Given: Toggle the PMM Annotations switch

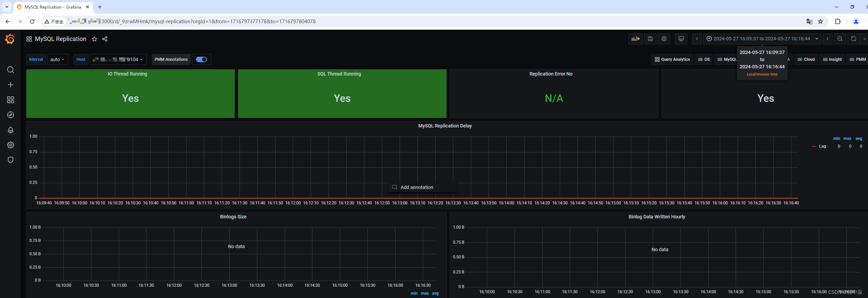Looking at the screenshot, I should 202,59.
